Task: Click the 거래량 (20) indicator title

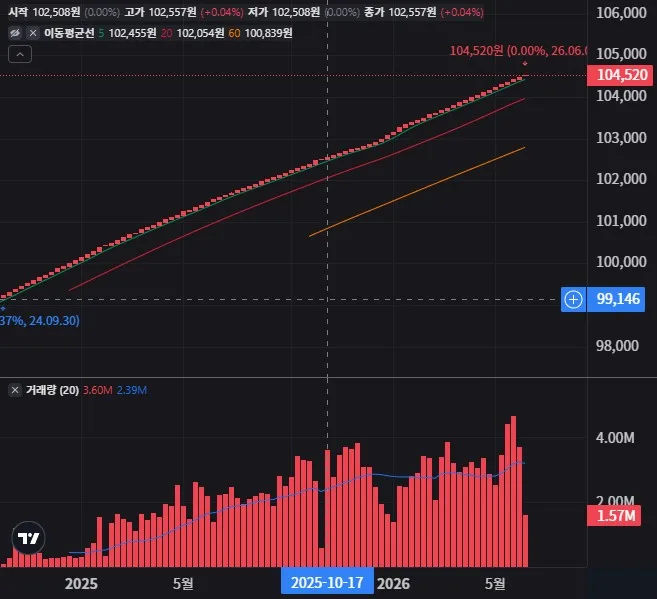Action: (52, 390)
